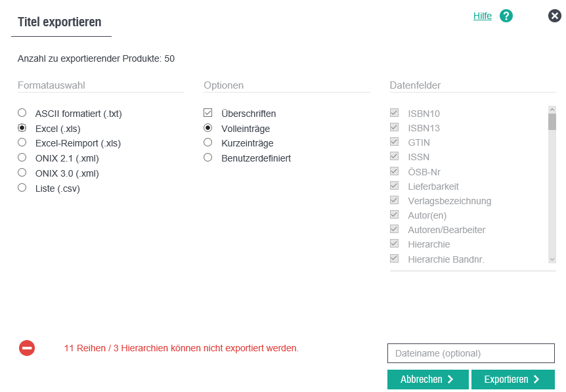Choose Excel-Reimport (.xls) format option
The width and height of the screenshot is (566, 392).
(22, 142)
